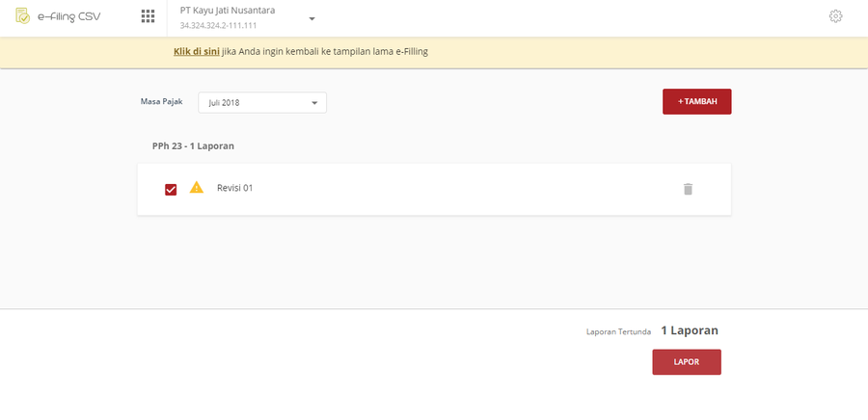Click the arrow in the Masa Pajak field
The height and width of the screenshot is (420, 868).
(314, 103)
